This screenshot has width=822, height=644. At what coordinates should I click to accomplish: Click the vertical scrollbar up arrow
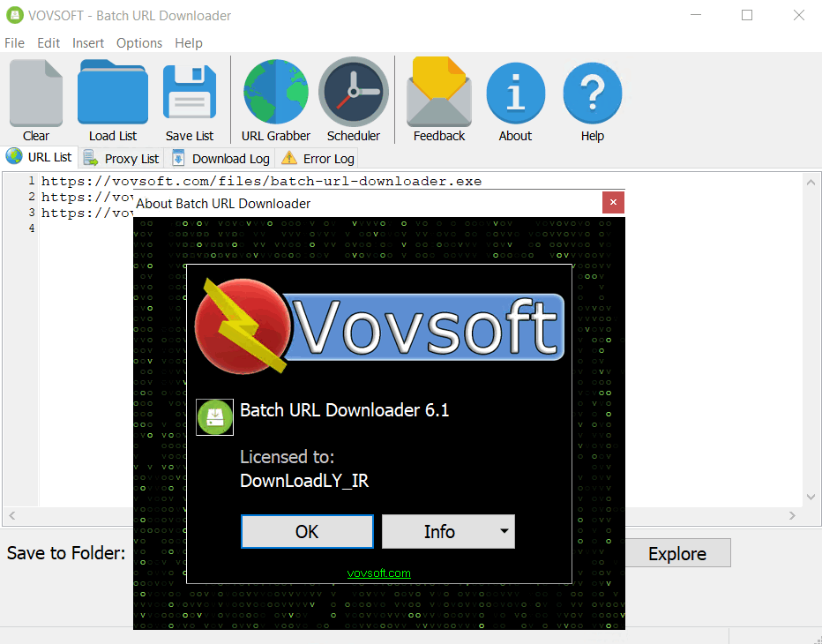pyautogui.click(x=811, y=183)
